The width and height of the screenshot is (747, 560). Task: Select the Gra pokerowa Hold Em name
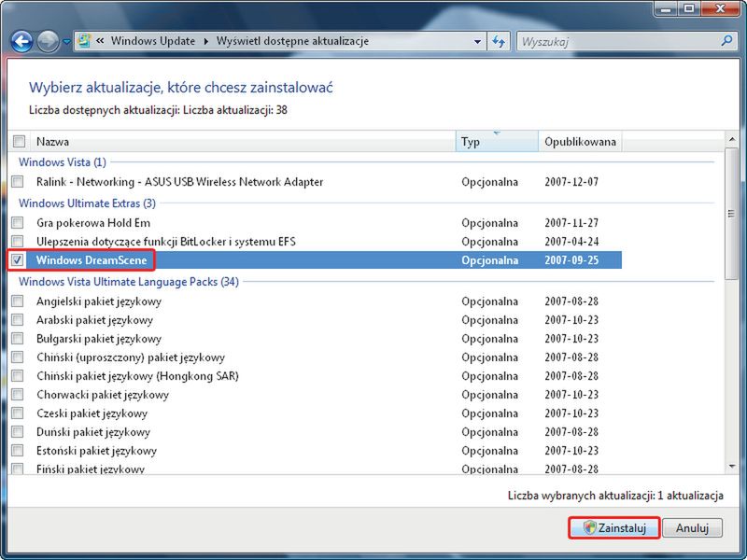click(92, 222)
